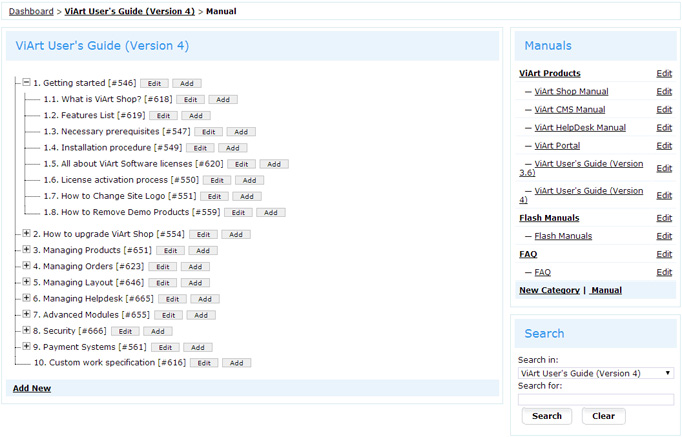Edit the Payment Systems section

click(x=165, y=347)
